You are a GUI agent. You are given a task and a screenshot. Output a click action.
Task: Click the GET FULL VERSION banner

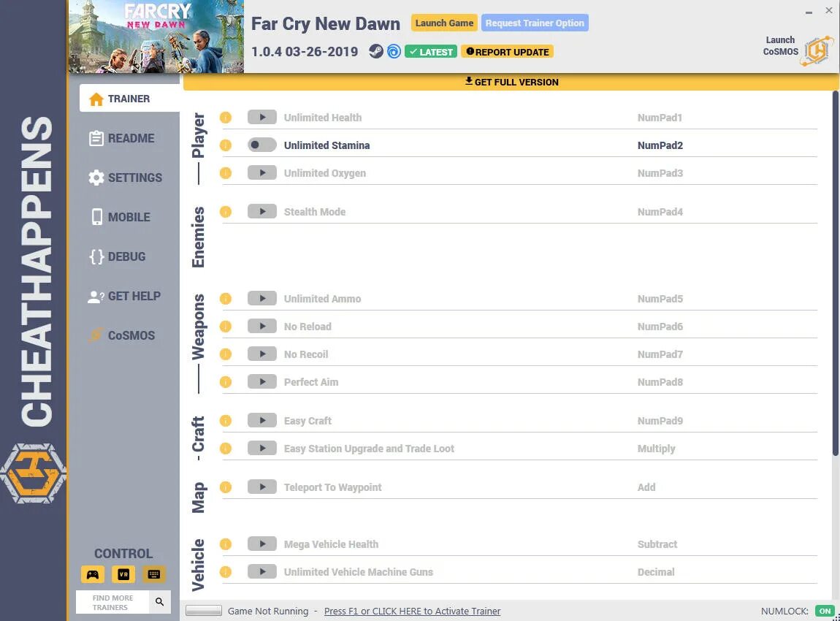click(511, 82)
